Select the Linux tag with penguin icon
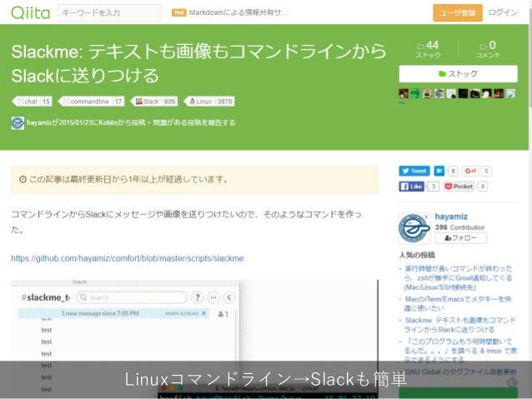Viewport: 532px width, 399px height. 209,102
